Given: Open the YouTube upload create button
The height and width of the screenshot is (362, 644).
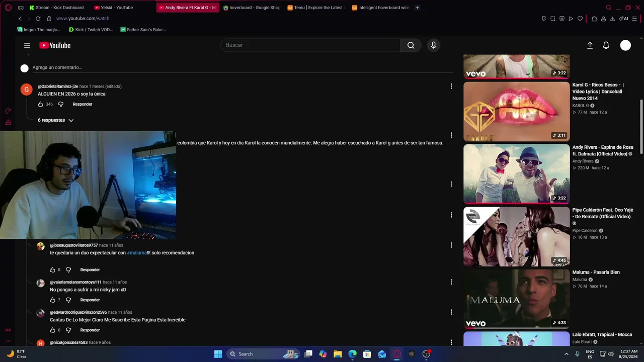Looking at the screenshot, I should click(x=590, y=45).
